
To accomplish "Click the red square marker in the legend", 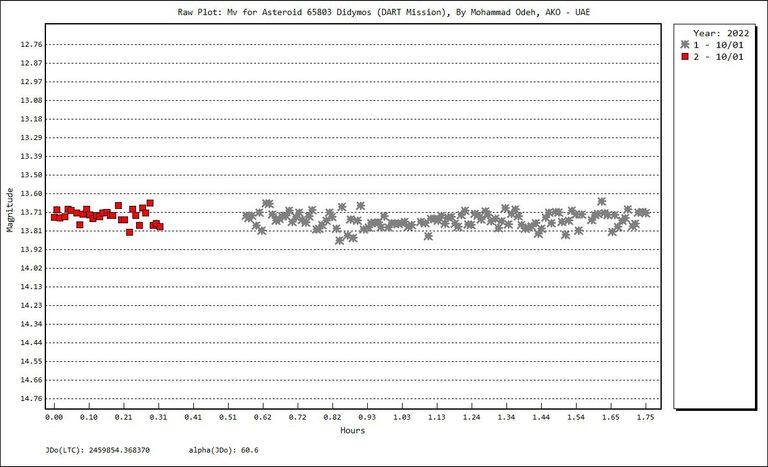I will pos(684,57).
